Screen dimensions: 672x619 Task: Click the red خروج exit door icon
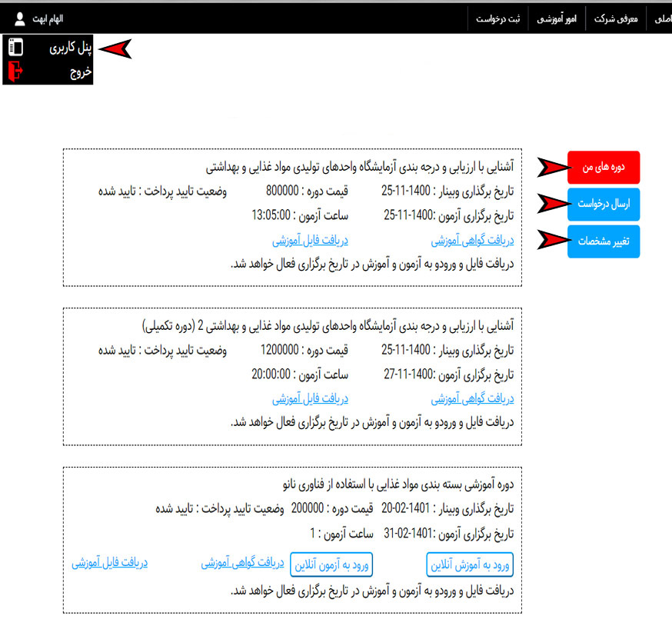point(15,72)
